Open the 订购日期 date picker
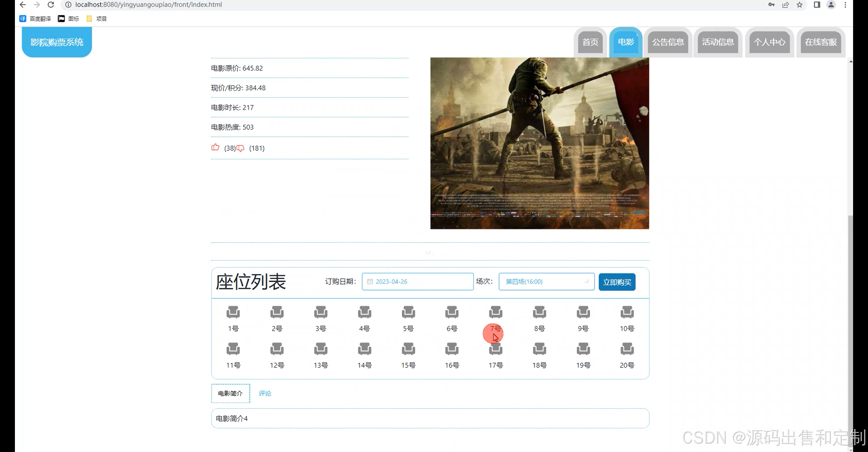 pyautogui.click(x=417, y=282)
